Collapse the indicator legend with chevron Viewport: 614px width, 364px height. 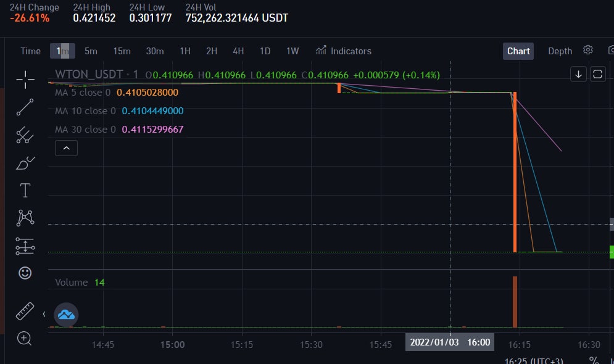[66, 148]
